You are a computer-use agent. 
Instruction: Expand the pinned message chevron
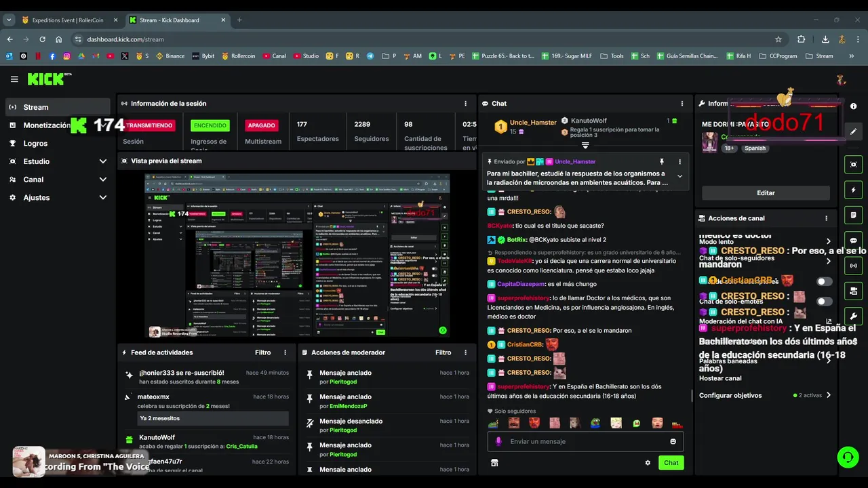click(x=679, y=176)
